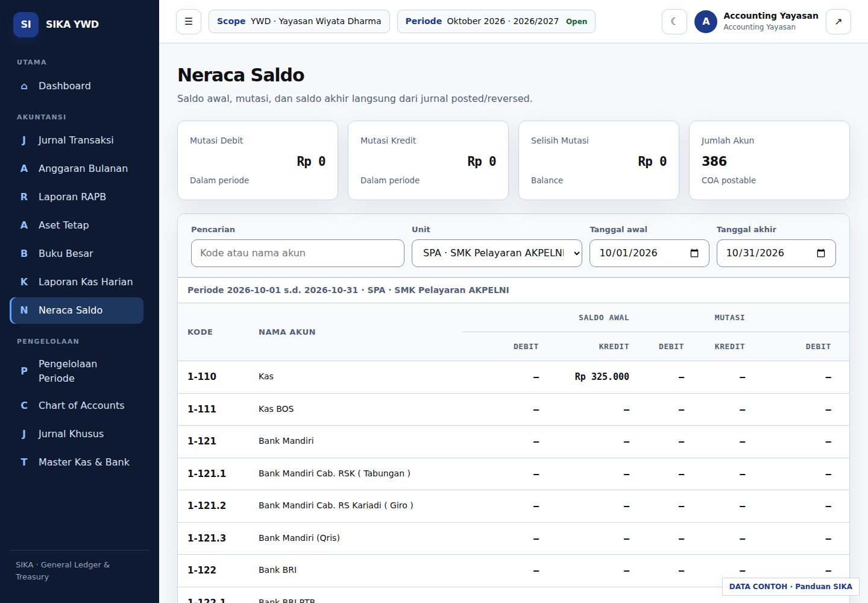The width and height of the screenshot is (868, 603).
Task: Select the Kas BOS row name
Action: 276,409
